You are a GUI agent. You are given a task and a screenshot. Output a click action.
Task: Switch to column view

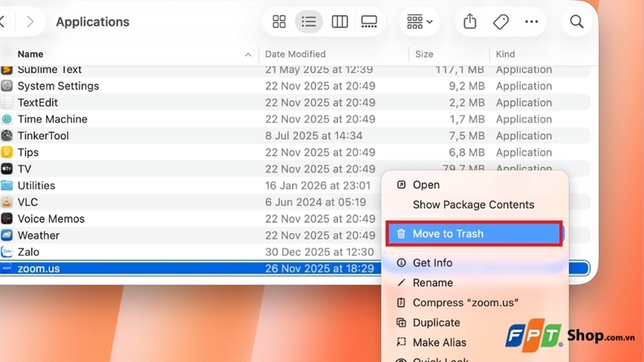[339, 22]
